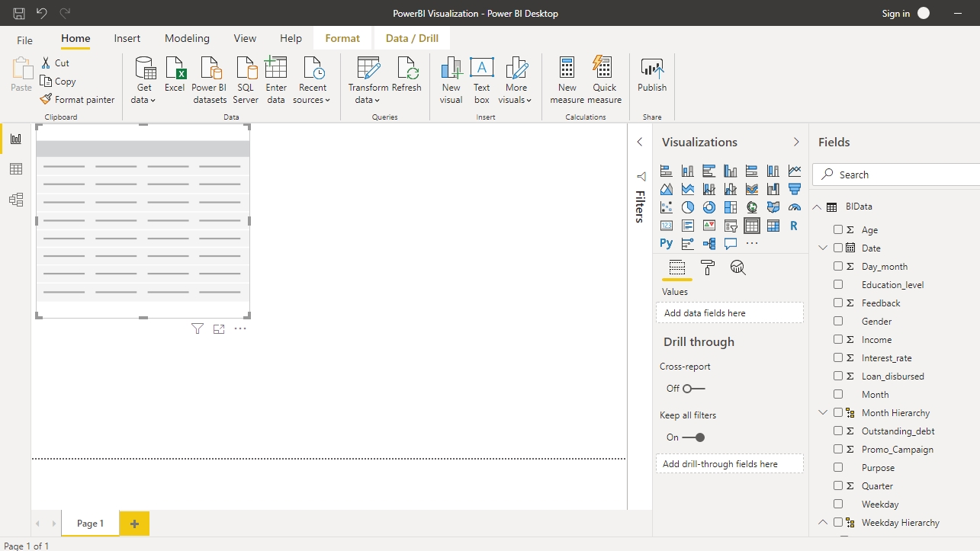Open the Modeling ribbon tab
The width and height of the screenshot is (980, 551).
[187, 38]
